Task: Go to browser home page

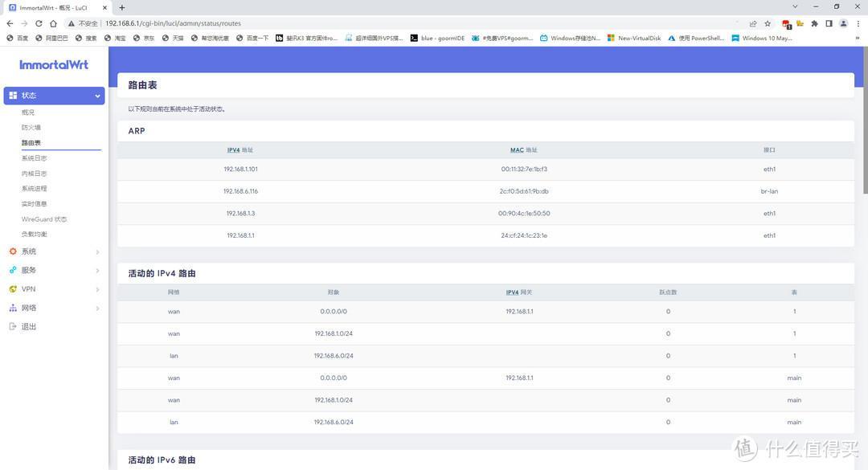Action: (x=53, y=23)
